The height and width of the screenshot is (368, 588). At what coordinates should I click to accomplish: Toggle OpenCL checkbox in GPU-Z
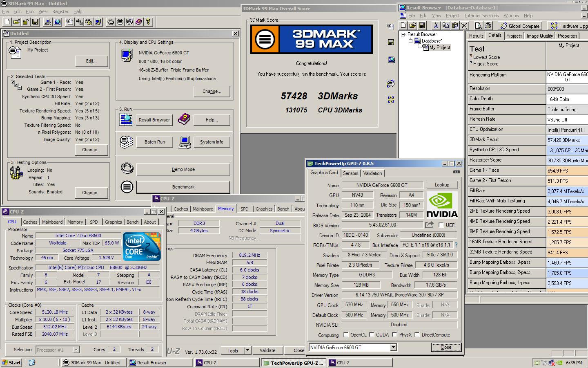[346, 334]
